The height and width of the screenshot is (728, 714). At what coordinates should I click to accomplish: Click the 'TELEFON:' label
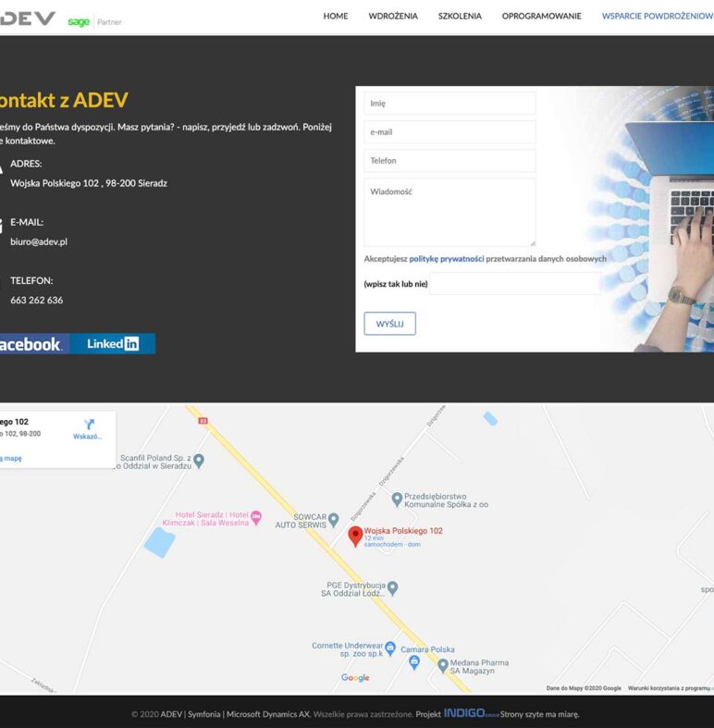point(31,280)
